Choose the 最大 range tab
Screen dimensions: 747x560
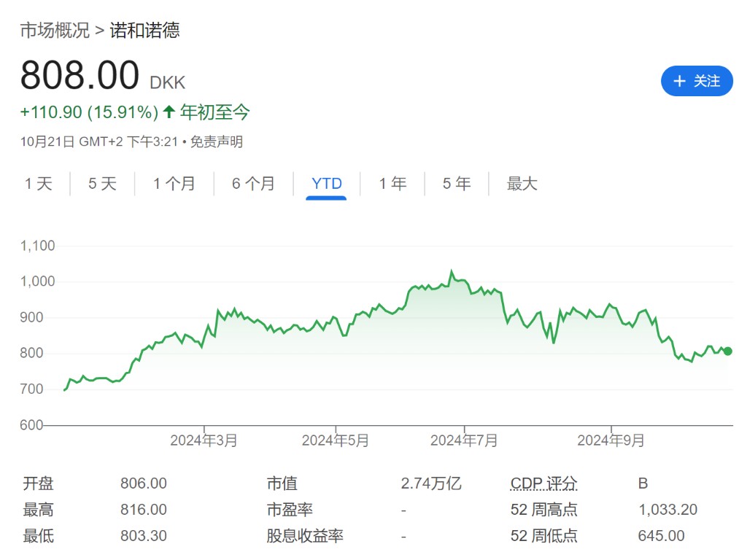[522, 183]
